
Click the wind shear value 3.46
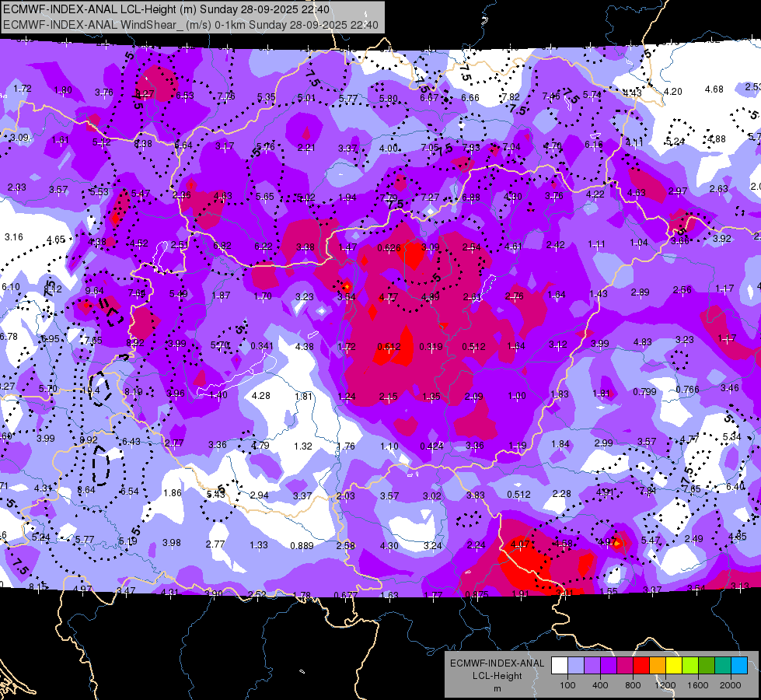click(x=730, y=388)
